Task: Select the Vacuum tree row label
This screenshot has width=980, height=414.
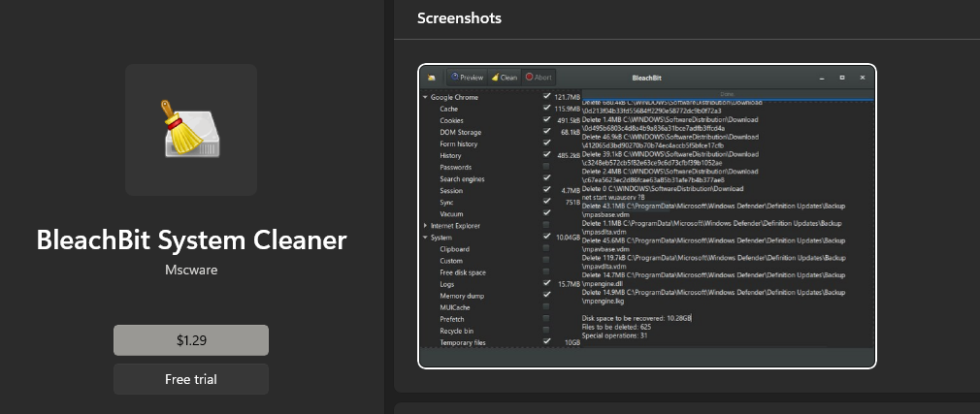Action: pyautogui.click(x=451, y=214)
